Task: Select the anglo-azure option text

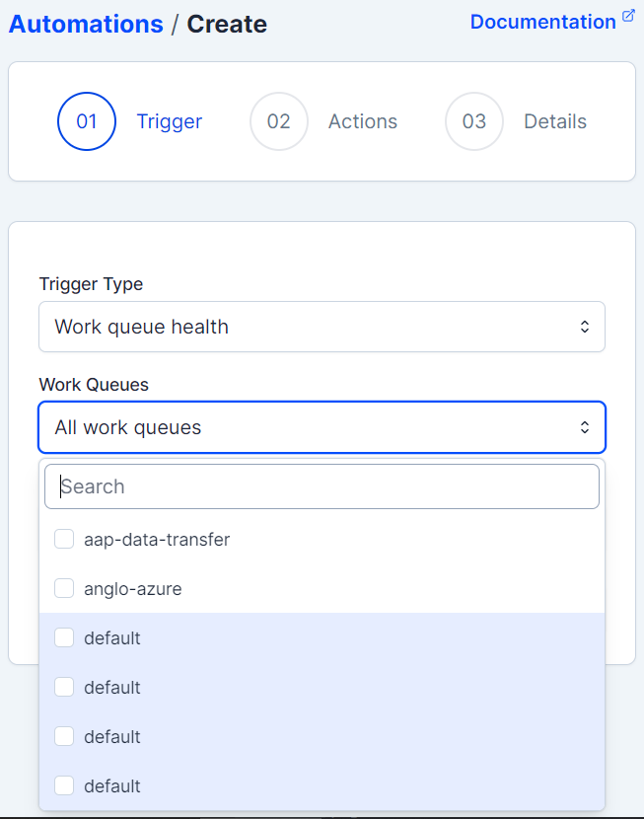Action: tap(133, 589)
